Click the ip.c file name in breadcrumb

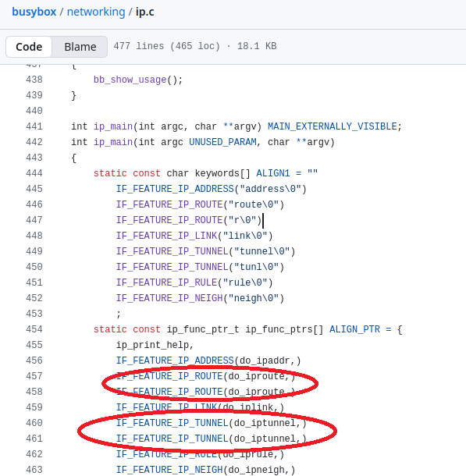click(x=145, y=12)
